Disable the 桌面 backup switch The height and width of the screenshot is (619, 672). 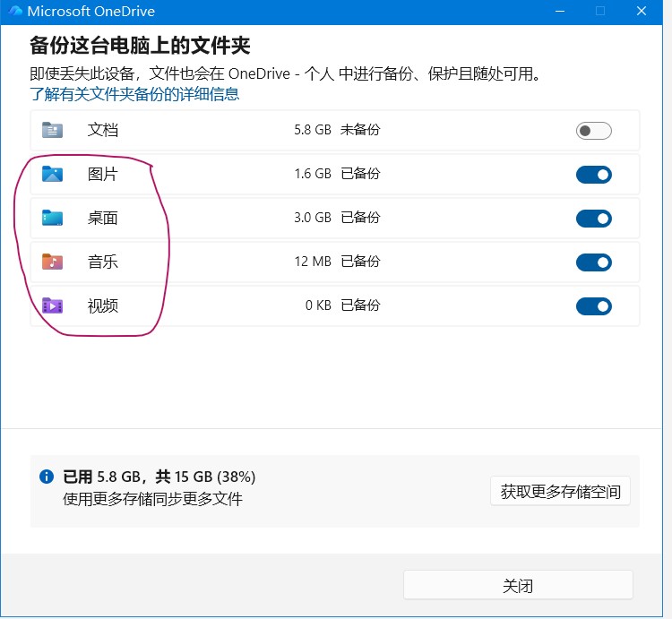pos(593,219)
